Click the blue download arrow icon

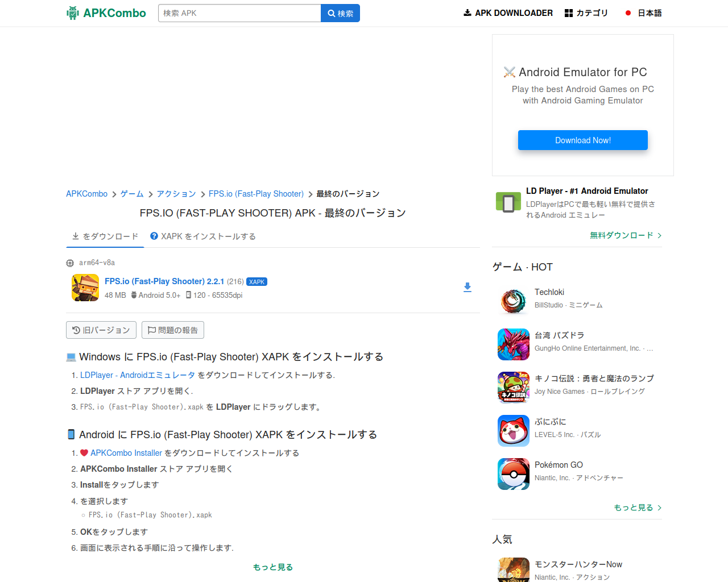point(468,288)
